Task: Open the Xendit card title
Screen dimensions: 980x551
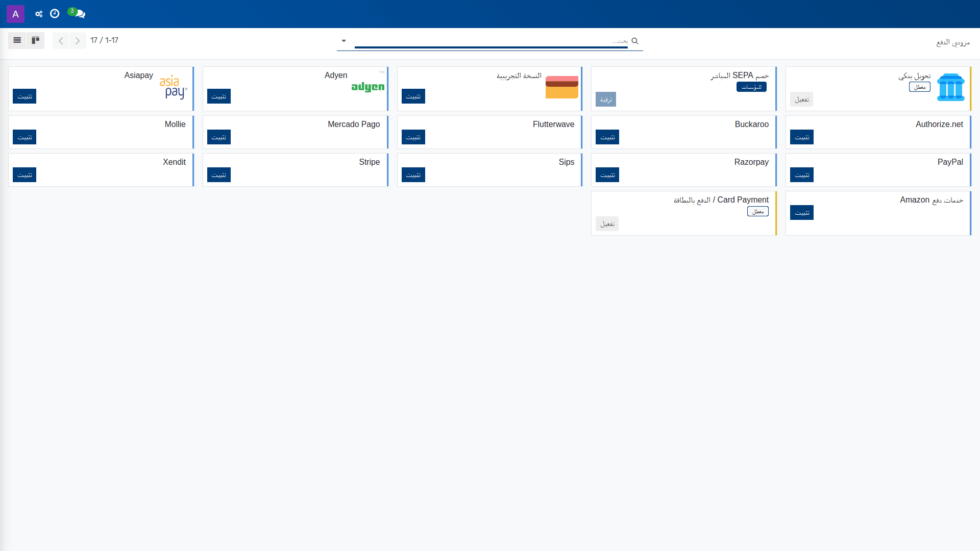Action: pos(175,162)
